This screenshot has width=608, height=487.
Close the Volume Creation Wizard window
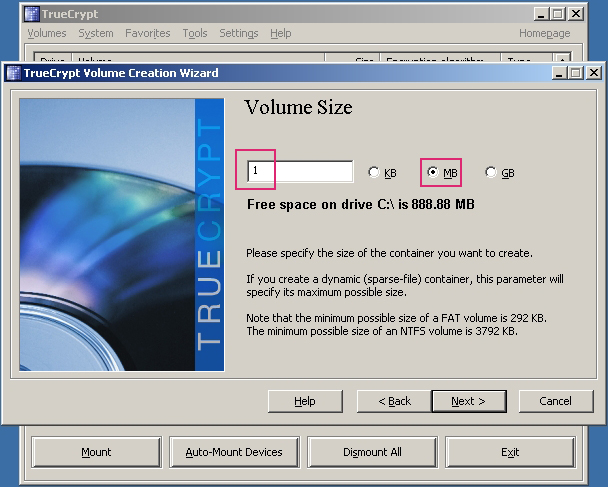pyautogui.click(x=594, y=73)
